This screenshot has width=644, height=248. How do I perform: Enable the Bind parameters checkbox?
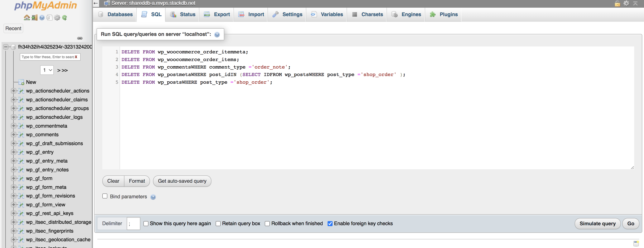(x=105, y=196)
